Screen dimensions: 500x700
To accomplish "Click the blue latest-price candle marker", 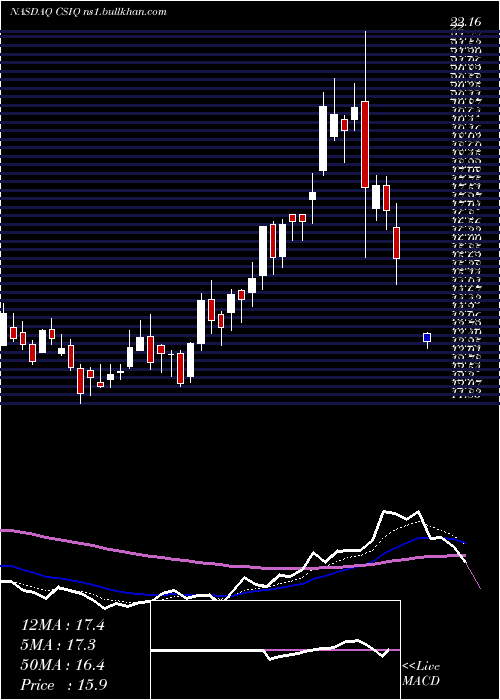I will click(427, 338).
